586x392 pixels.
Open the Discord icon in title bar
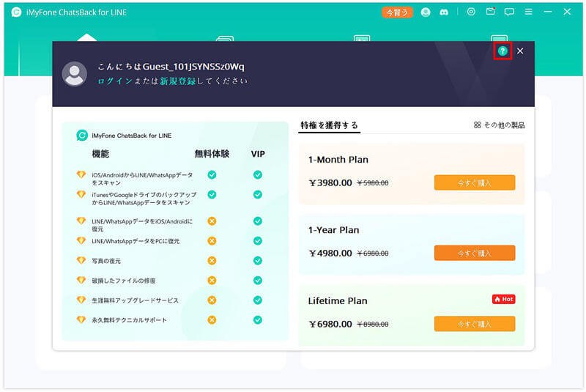[x=444, y=12]
